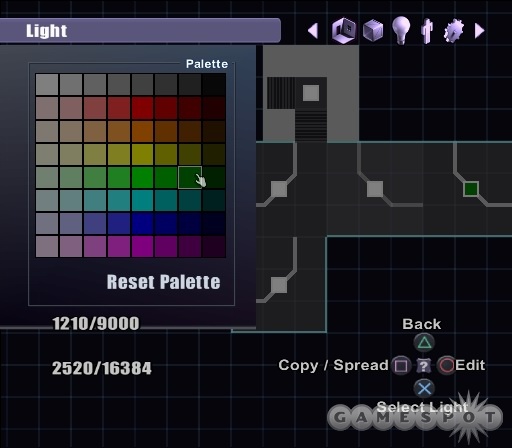512x448 pixels.
Task: Select the room tile editor icon
Action: pos(343,30)
